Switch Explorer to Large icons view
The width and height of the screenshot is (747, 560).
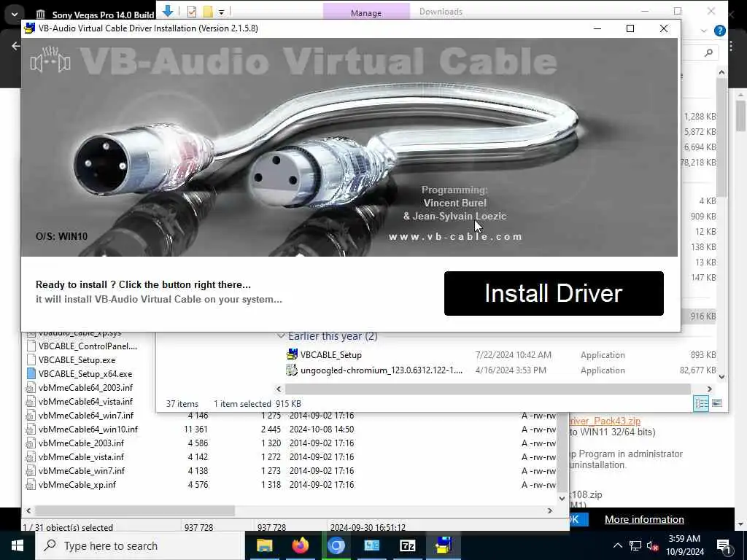[716, 403]
